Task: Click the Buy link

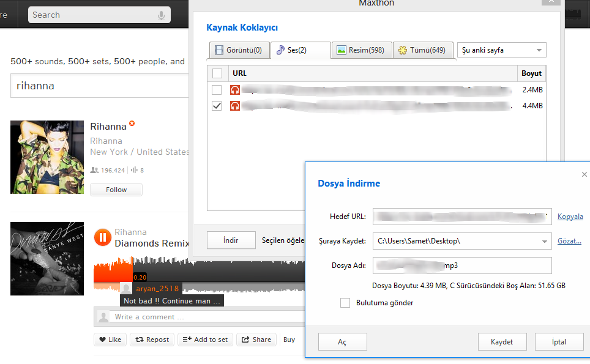Action: point(289,340)
